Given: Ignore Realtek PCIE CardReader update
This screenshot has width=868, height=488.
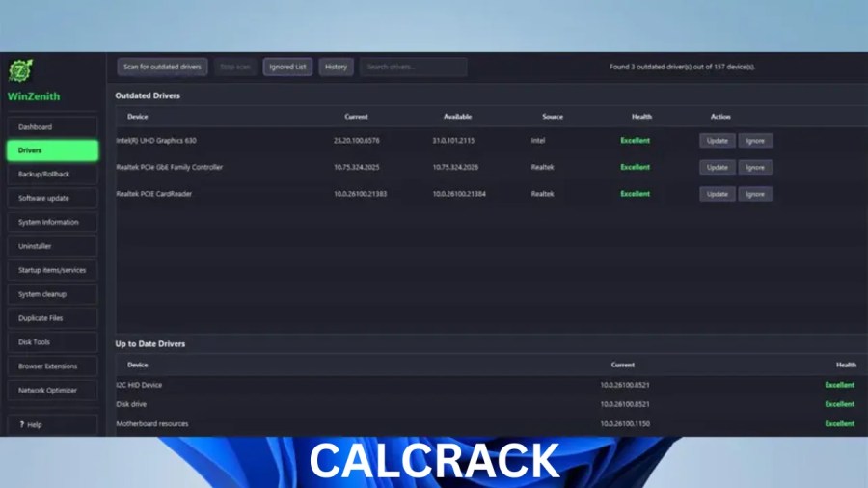Looking at the screenshot, I should tap(755, 194).
